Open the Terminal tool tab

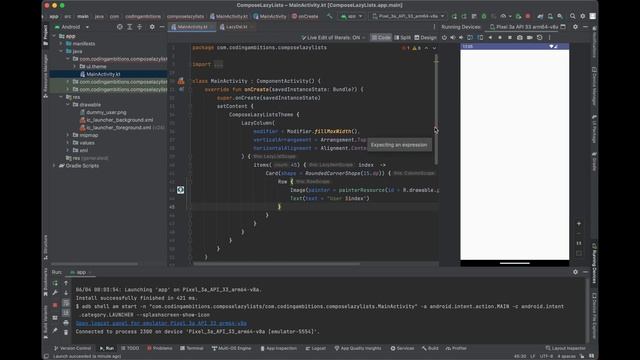pyautogui.click(x=192, y=348)
